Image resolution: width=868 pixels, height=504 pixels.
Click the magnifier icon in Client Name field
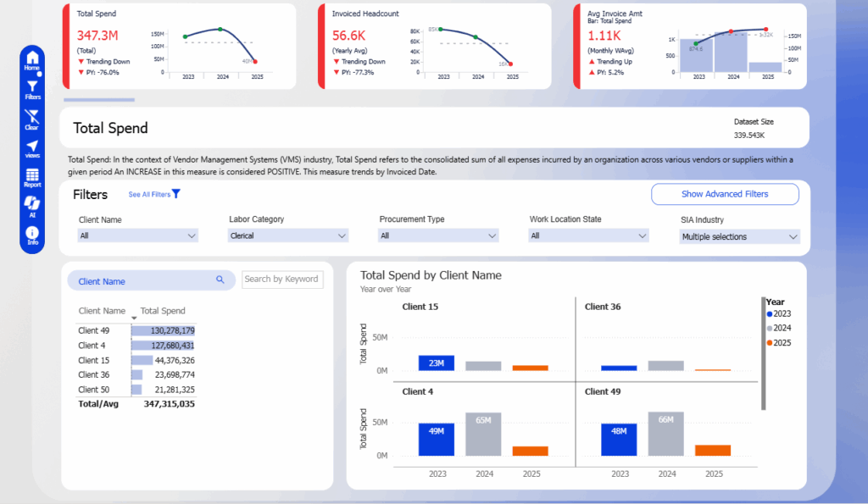tap(220, 280)
